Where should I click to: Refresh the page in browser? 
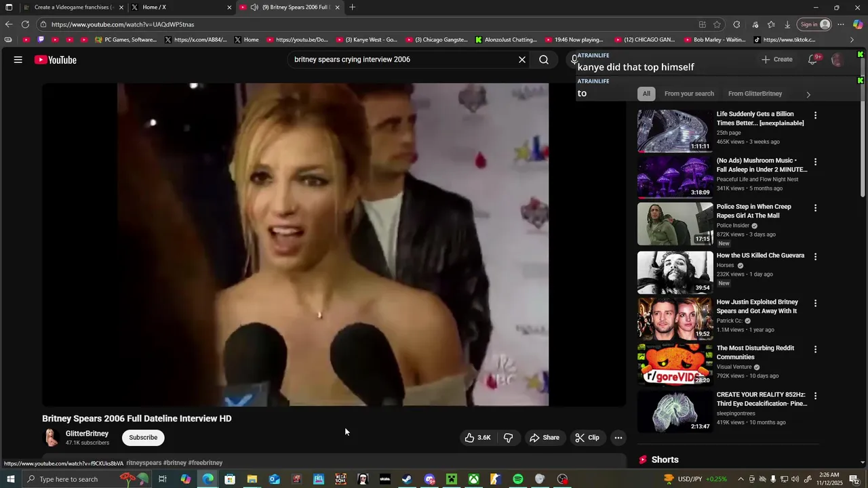click(25, 24)
